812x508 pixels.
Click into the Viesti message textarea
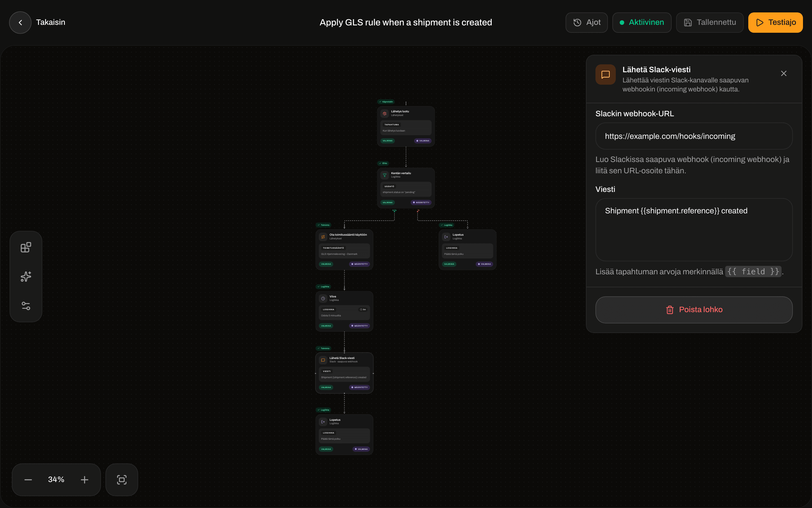tap(694, 229)
